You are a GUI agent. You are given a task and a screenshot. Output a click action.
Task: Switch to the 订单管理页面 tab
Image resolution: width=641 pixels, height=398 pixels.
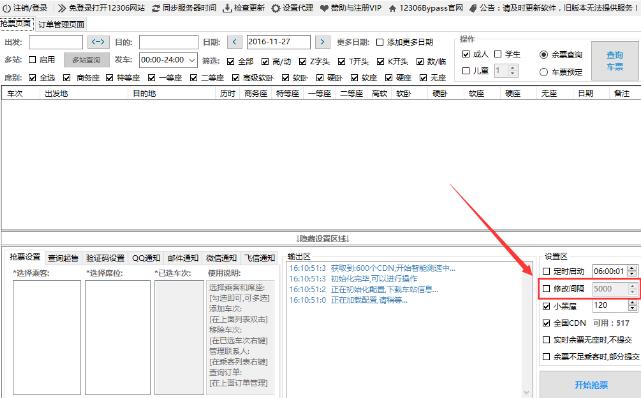pos(61,25)
